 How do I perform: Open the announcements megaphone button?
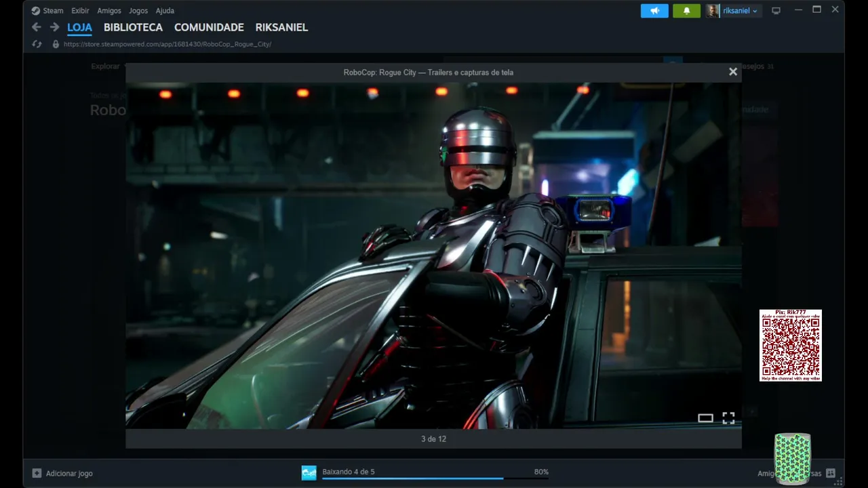click(654, 11)
